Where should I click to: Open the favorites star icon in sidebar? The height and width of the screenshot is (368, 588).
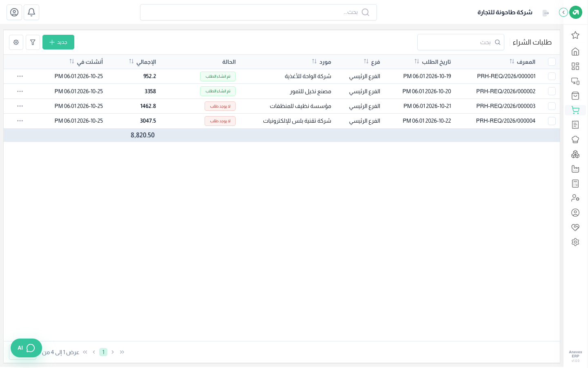coord(575,35)
